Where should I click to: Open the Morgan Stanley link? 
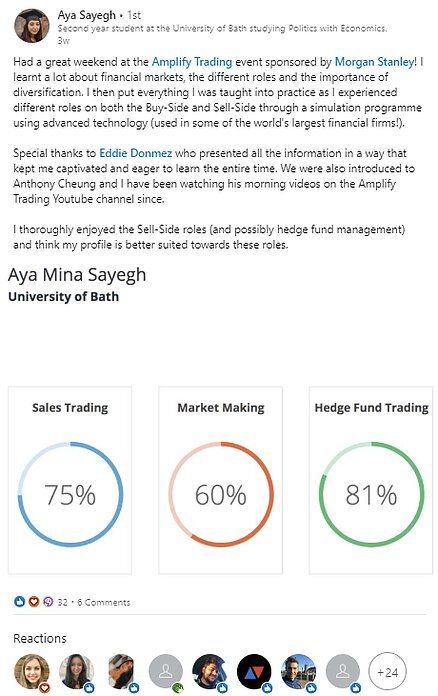(374, 62)
